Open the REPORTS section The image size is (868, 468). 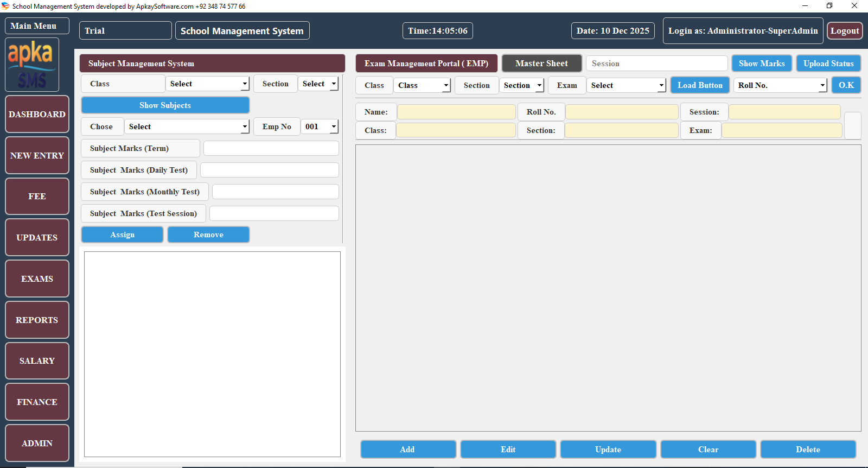pos(37,320)
